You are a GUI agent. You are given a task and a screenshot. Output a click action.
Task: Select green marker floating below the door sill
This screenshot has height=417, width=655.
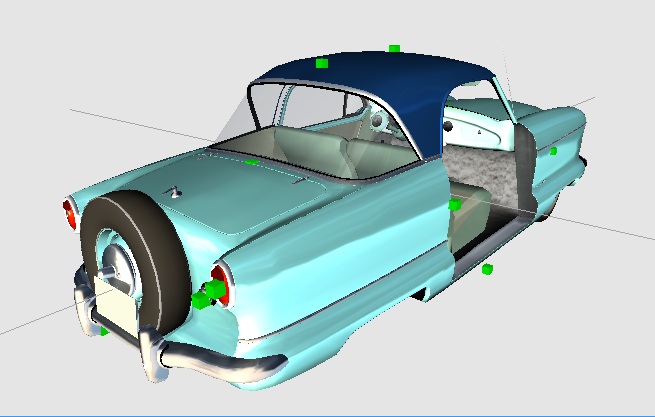[487, 269]
